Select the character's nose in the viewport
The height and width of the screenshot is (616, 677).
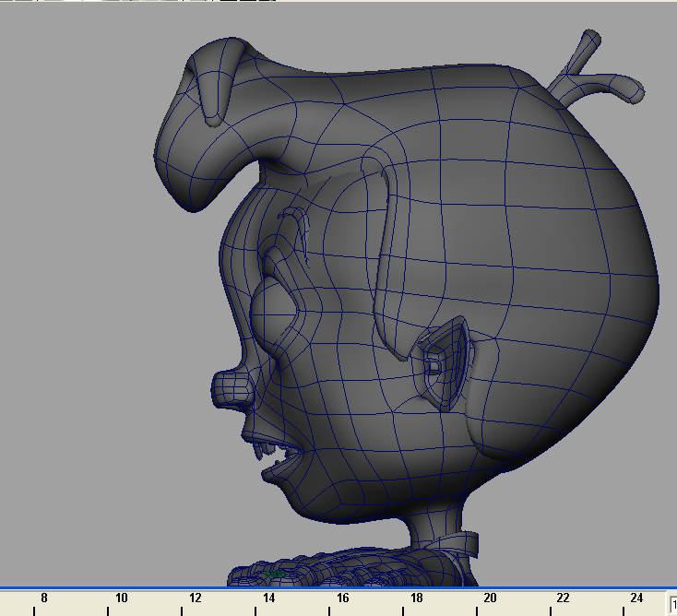[x=232, y=391]
